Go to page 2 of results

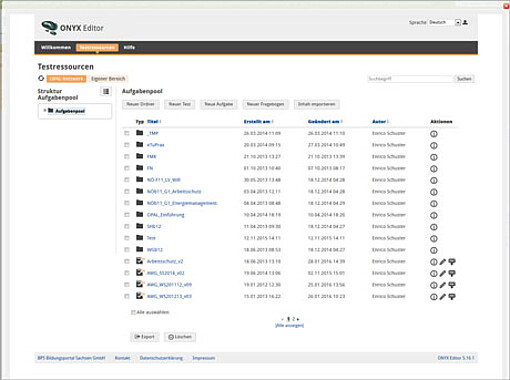point(293,319)
